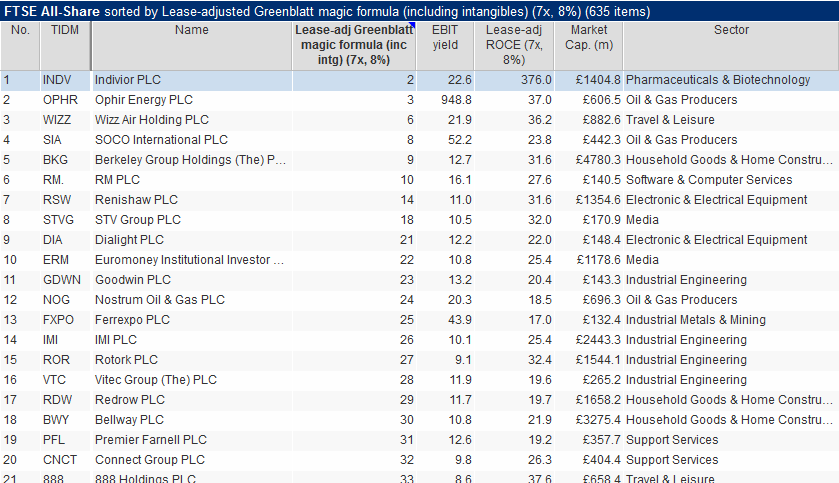Click the Sector column header
839x483 pixels.
click(731, 45)
